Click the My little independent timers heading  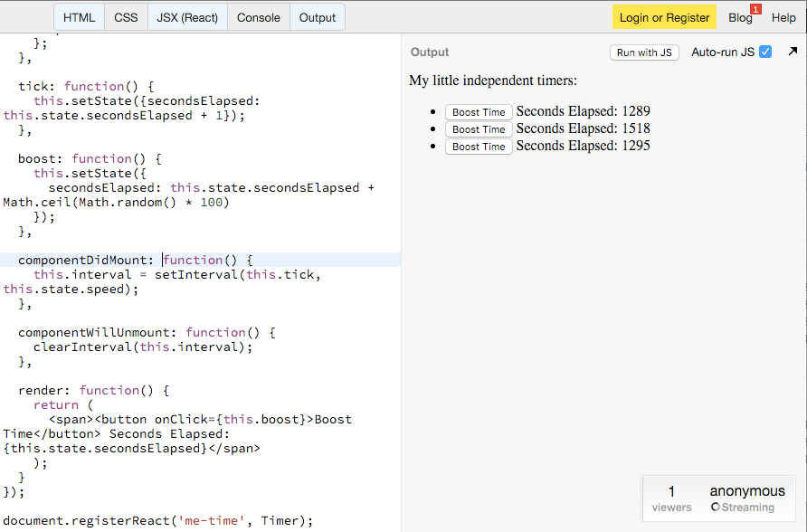493,80
